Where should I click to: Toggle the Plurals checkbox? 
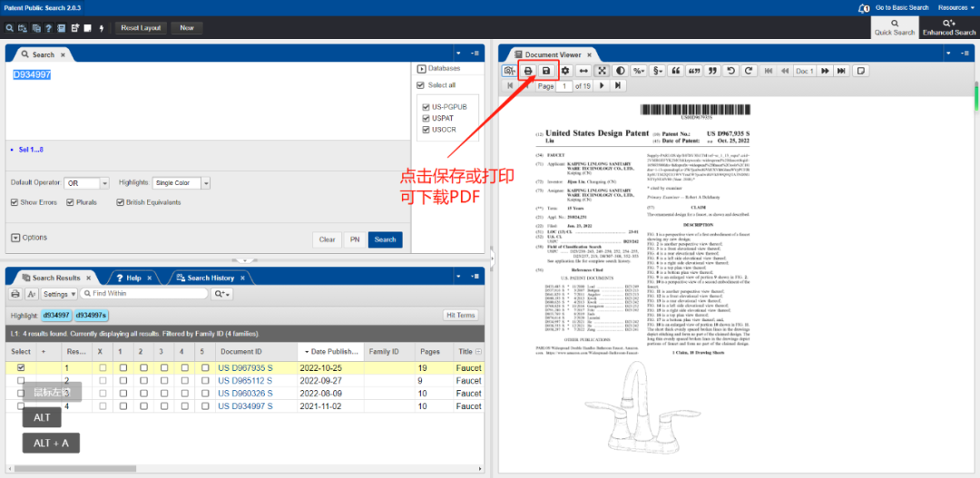pyautogui.click(x=70, y=202)
